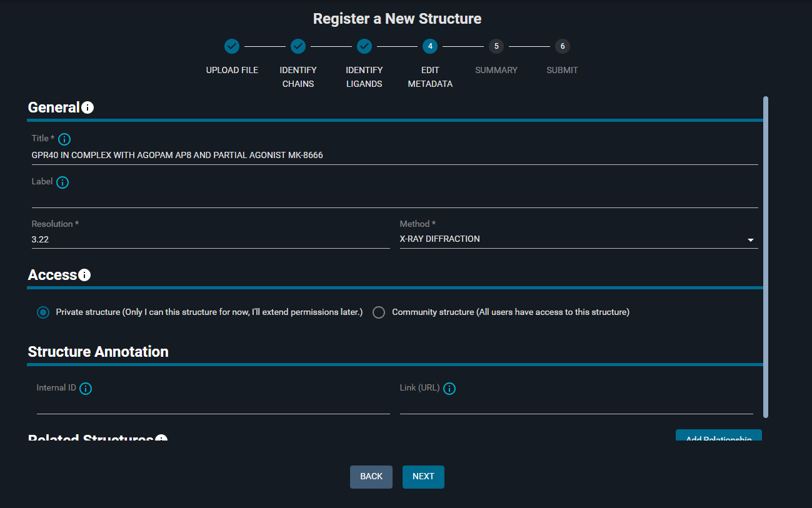Go to completed Identify Ligands step circle
812x508 pixels.
click(364, 46)
